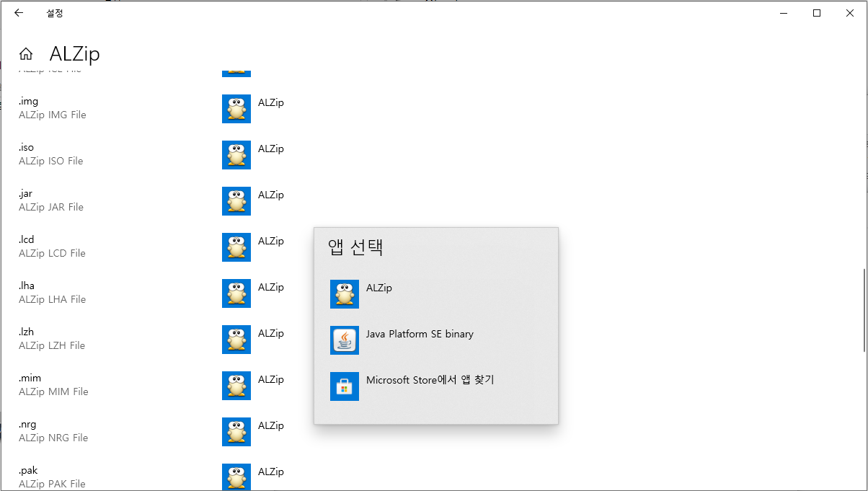Image resolution: width=868 pixels, height=491 pixels.
Task: Select Microsoft Store에서 앱 찾기 option
Action: pyautogui.click(x=436, y=386)
